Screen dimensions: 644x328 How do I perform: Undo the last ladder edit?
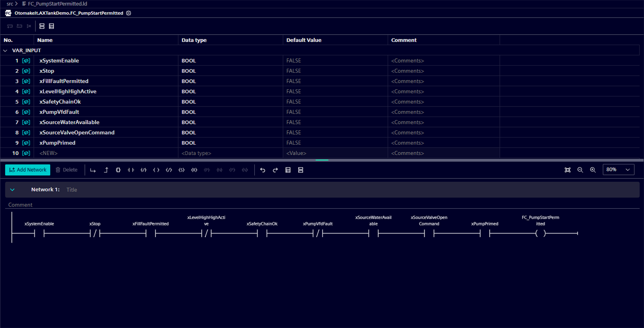pos(263,170)
